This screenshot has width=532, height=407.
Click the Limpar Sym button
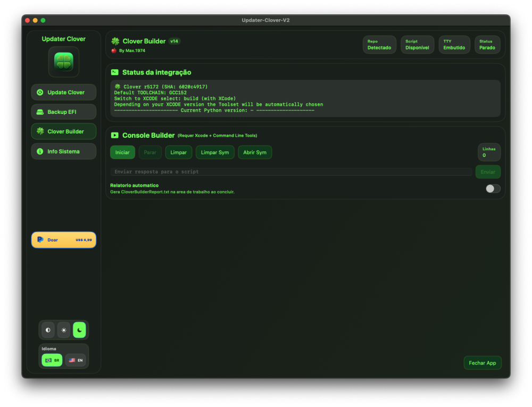click(x=215, y=152)
